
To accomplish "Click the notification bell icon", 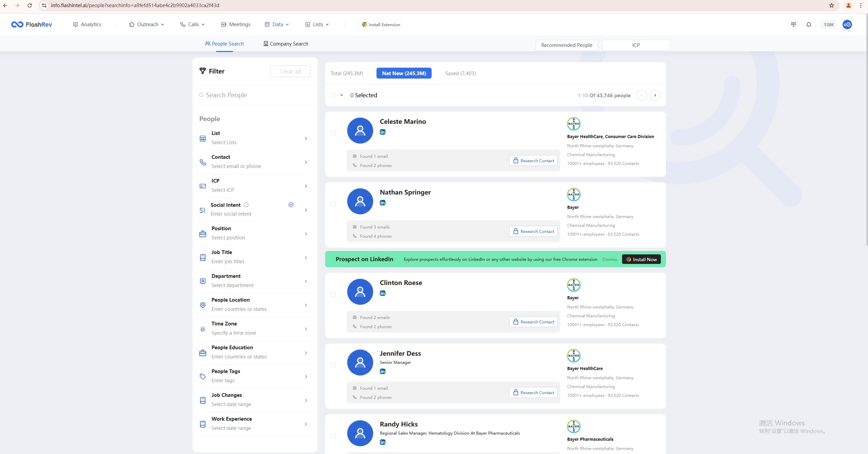I will coord(809,24).
